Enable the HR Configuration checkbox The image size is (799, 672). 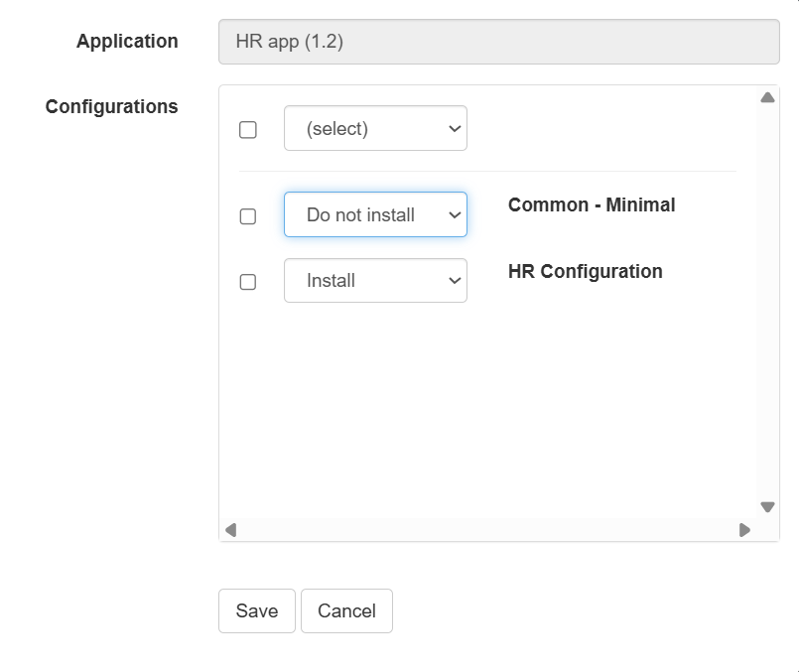pos(248,282)
